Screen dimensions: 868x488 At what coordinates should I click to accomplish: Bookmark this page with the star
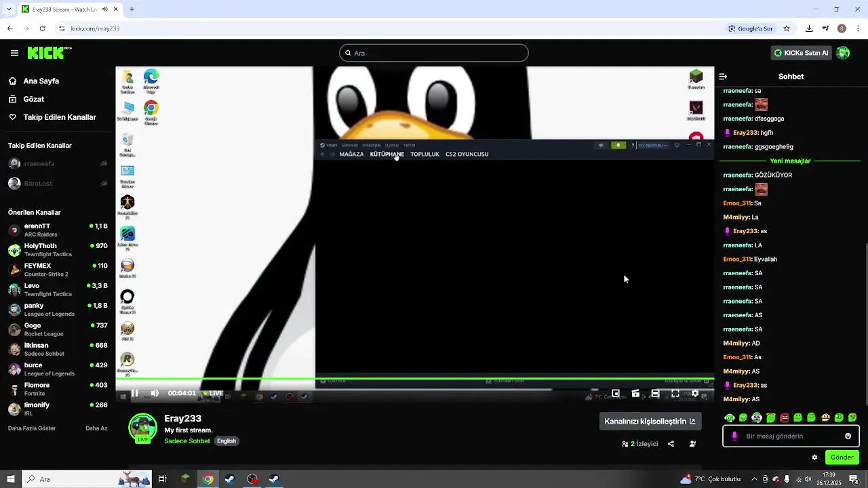pyautogui.click(x=787, y=28)
